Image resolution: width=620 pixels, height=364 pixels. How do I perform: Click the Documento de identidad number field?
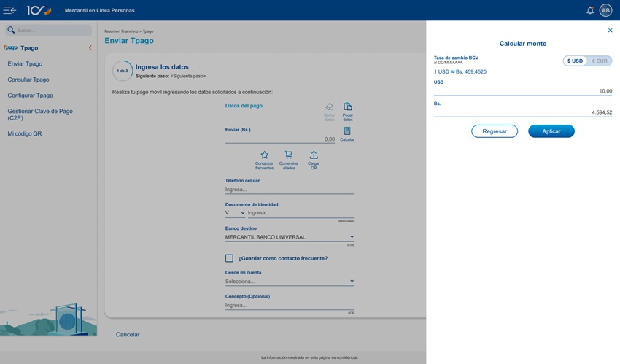click(301, 212)
